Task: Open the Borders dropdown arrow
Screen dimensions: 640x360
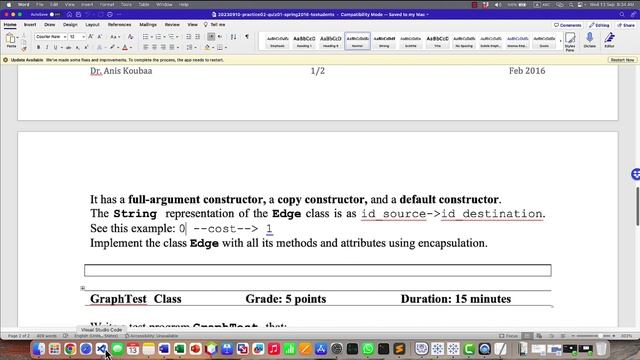Action: coord(226,48)
